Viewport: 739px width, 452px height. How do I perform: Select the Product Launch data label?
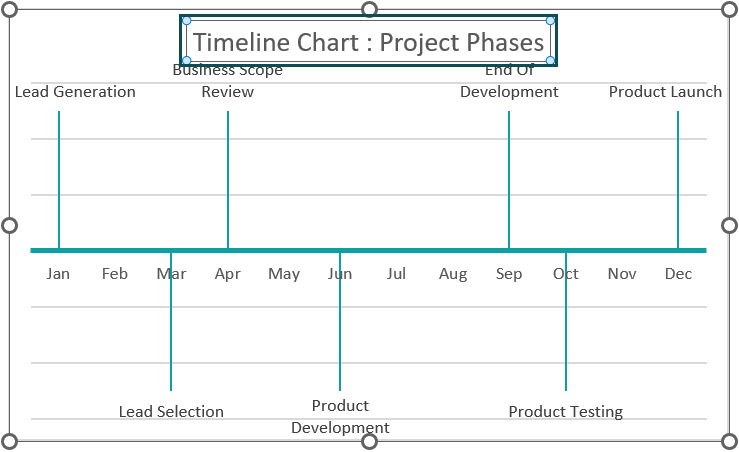coord(665,91)
